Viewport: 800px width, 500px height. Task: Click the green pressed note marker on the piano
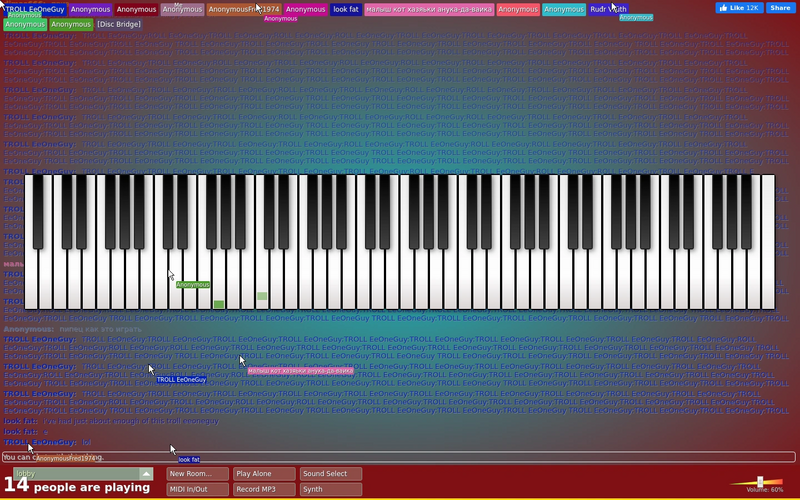click(219, 305)
